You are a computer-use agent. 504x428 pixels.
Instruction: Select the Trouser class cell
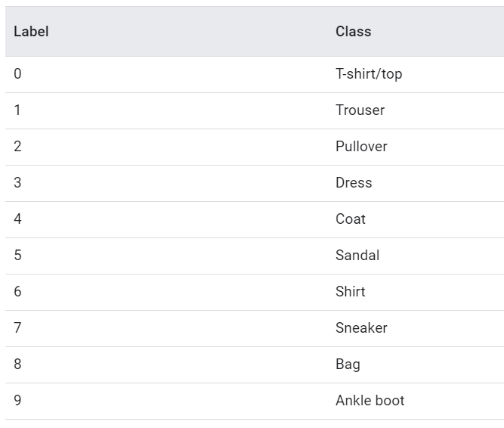360,110
